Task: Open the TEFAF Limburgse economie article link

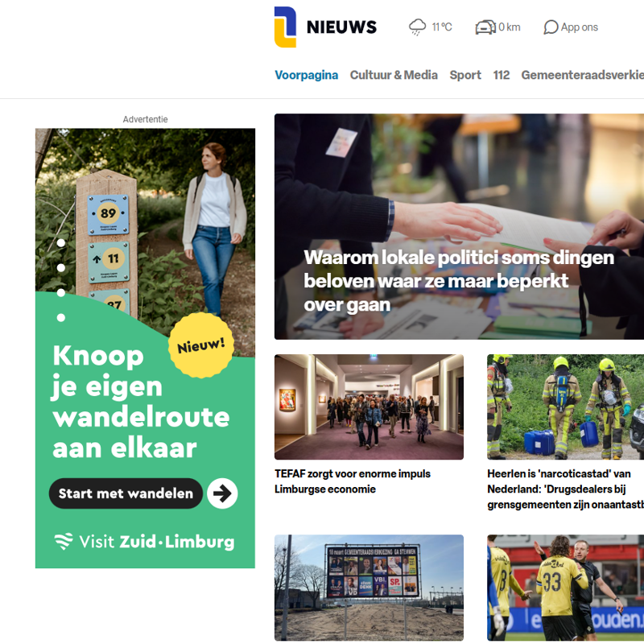Action: click(353, 481)
